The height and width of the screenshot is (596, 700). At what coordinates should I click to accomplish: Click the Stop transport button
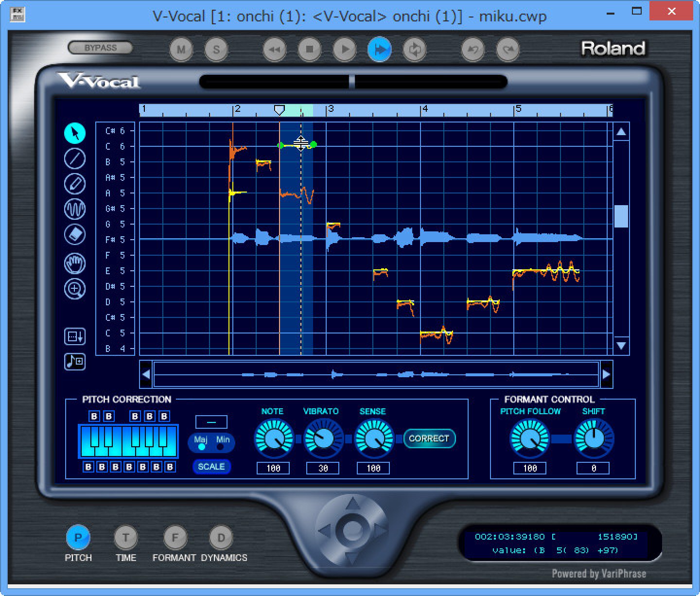pos(310,50)
